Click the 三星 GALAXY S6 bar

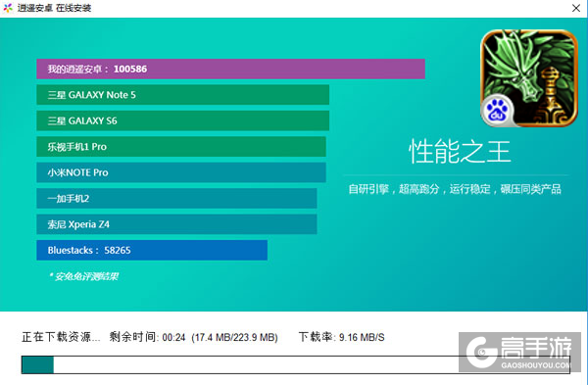point(182,120)
